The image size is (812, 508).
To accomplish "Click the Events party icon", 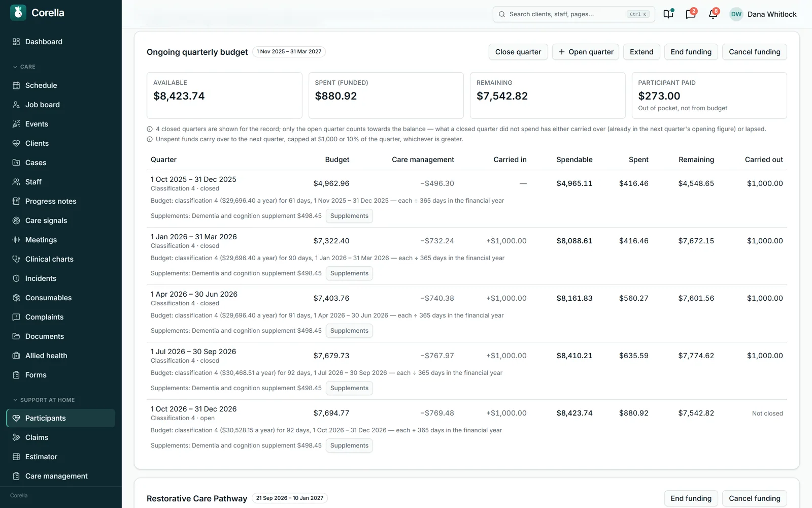I will pos(16,124).
